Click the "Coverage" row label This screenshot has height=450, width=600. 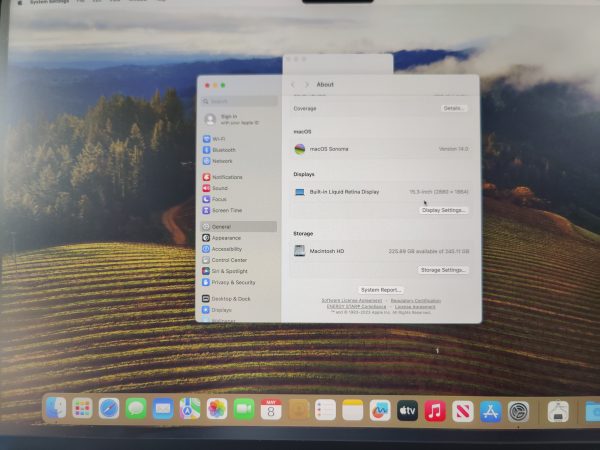[305, 109]
